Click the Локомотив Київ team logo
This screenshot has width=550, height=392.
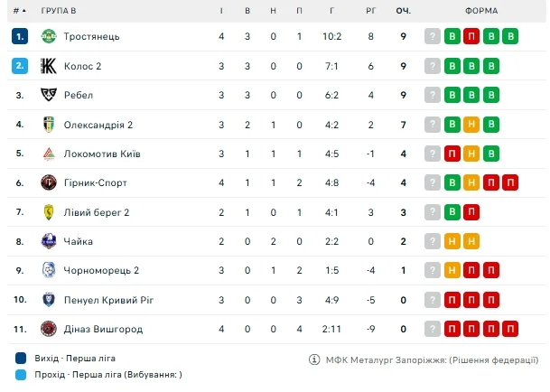[x=49, y=154]
